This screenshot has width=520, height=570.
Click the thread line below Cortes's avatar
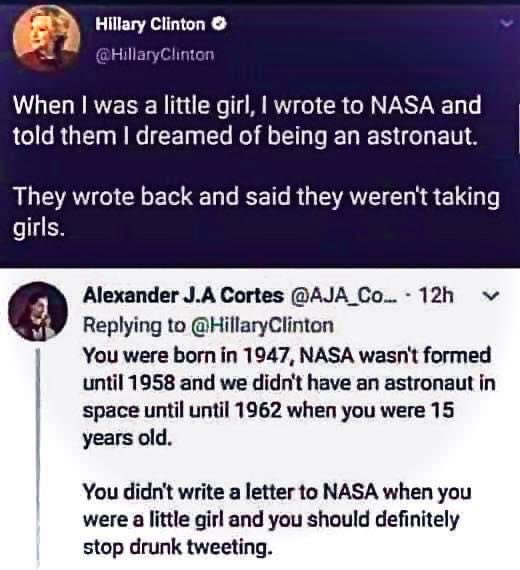click(x=38, y=458)
